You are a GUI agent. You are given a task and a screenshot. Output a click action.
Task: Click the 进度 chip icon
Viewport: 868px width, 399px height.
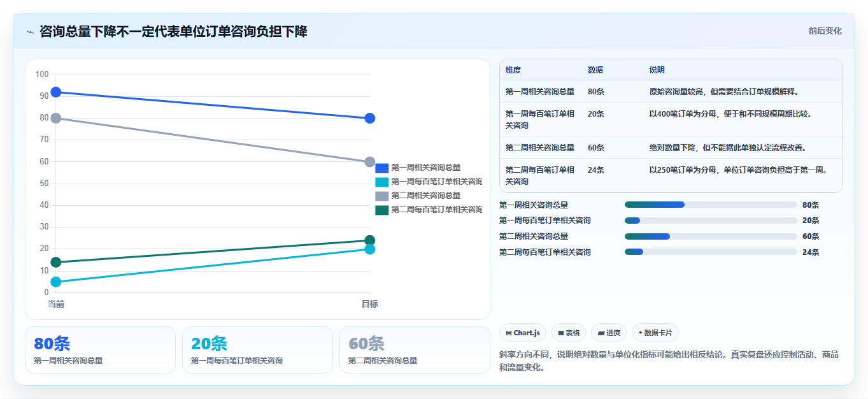(x=601, y=333)
